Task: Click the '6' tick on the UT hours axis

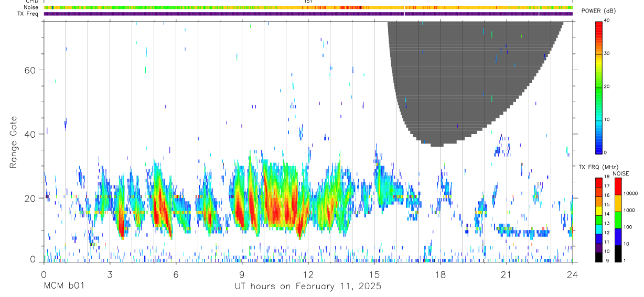Action: coord(176,274)
